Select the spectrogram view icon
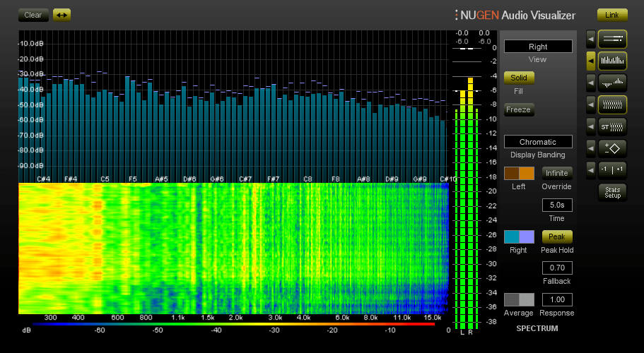The image size is (644, 353). coord(612,105)
